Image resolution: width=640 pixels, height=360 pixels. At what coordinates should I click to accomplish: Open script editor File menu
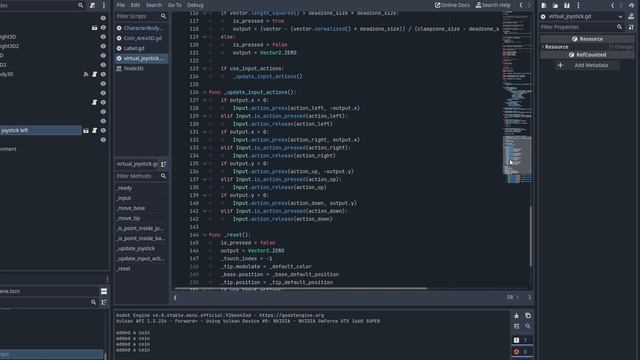click(121, 5)
